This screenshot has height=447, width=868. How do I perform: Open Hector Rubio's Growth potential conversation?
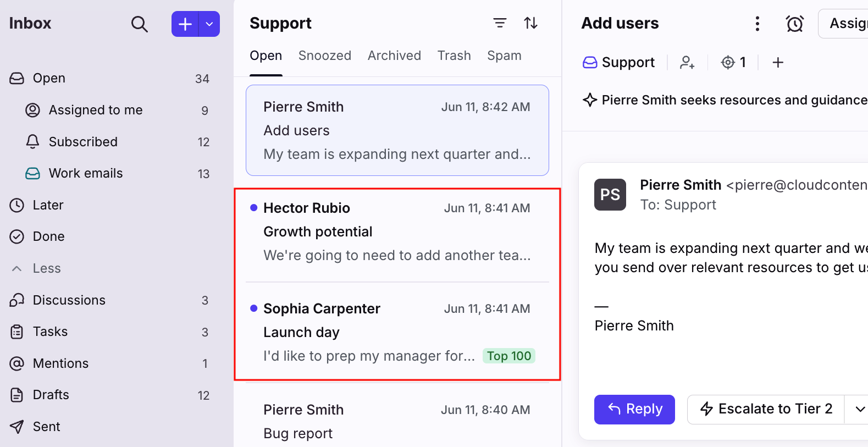click(x=397, y=231)
